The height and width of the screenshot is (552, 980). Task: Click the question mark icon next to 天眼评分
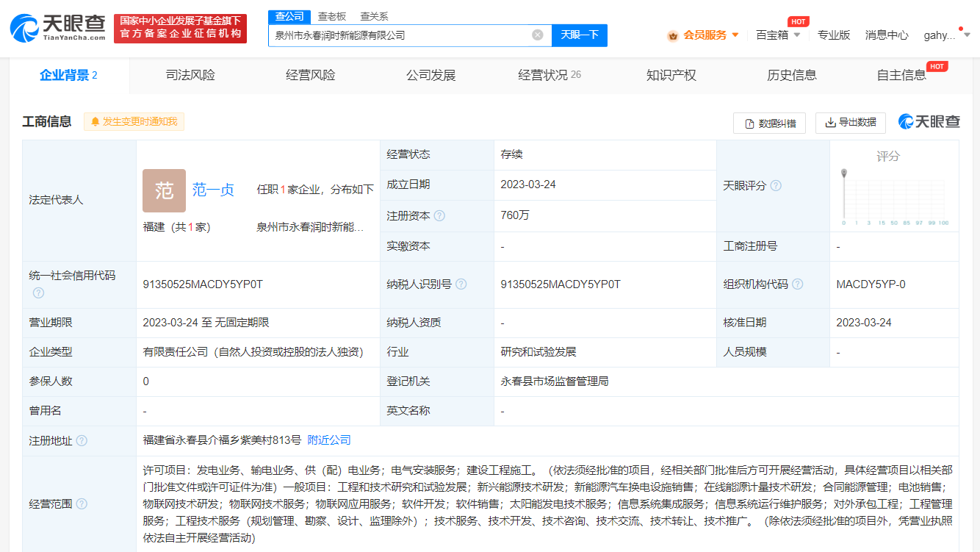click(775, 185)
